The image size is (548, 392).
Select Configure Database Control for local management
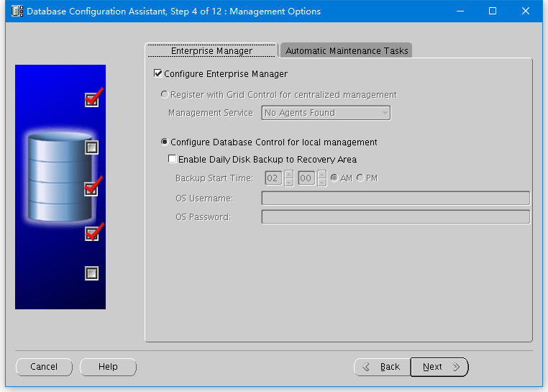coord(164,142)
